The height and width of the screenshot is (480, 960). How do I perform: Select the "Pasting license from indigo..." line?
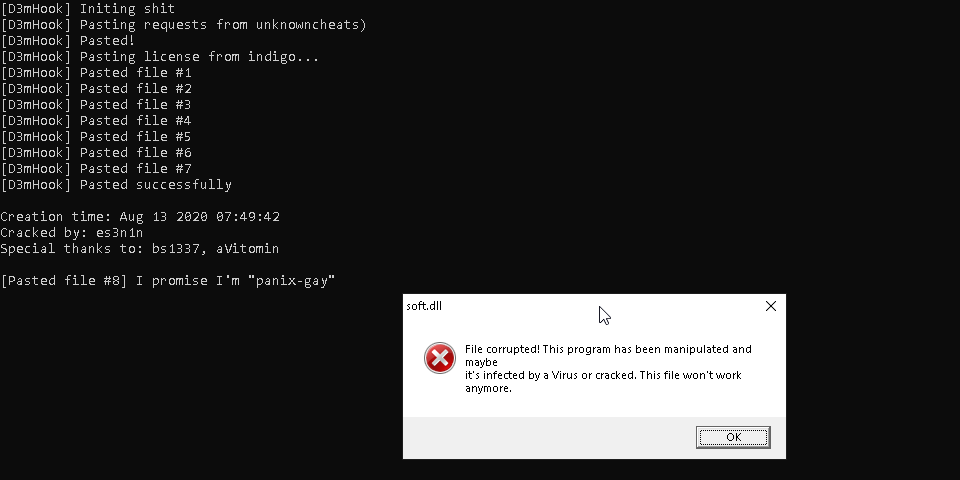160,57
